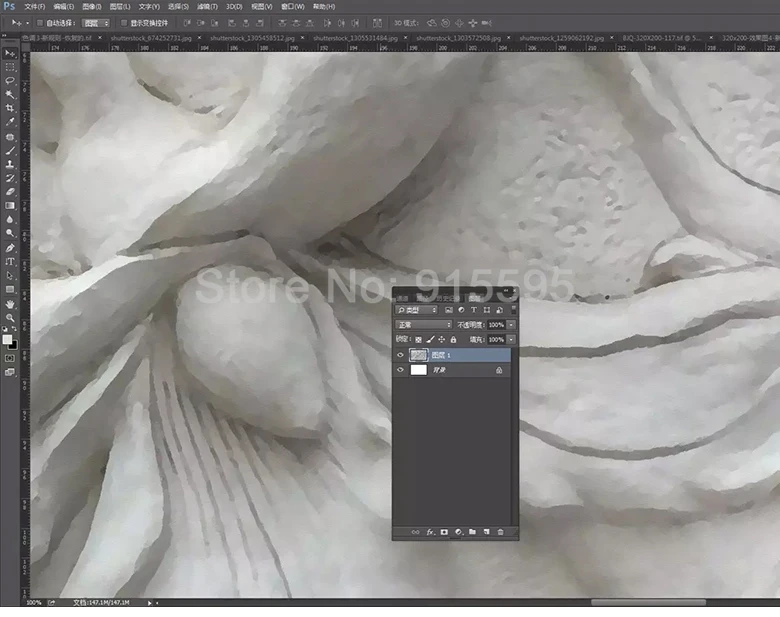Create a new layer group folder
This screenshot has width=780, height=617.
(x=473, y=532)
